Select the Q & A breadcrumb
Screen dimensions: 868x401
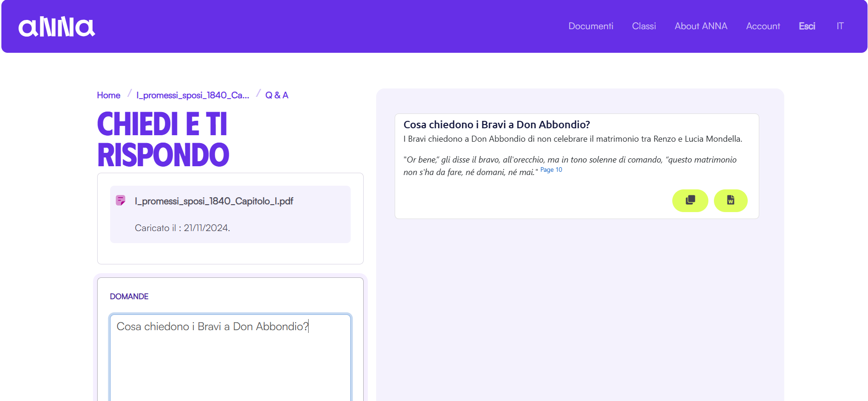276,95
